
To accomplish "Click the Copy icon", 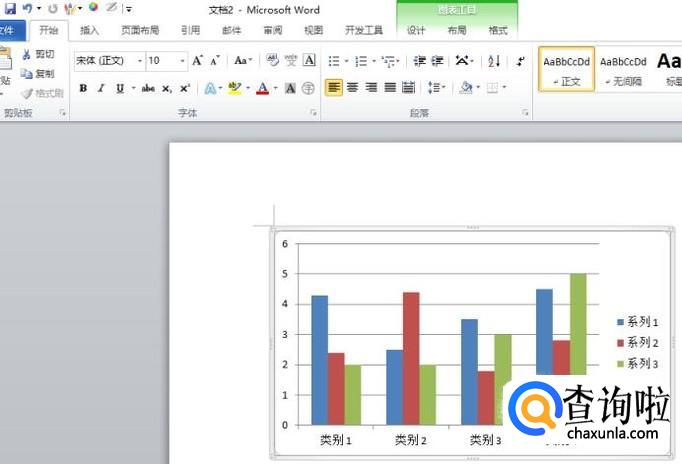I will click(x=27, y=73).
